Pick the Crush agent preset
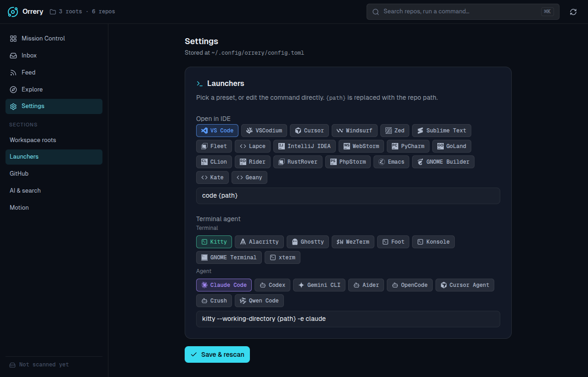The height and width of the screenshot is (377, 588). 214,301
